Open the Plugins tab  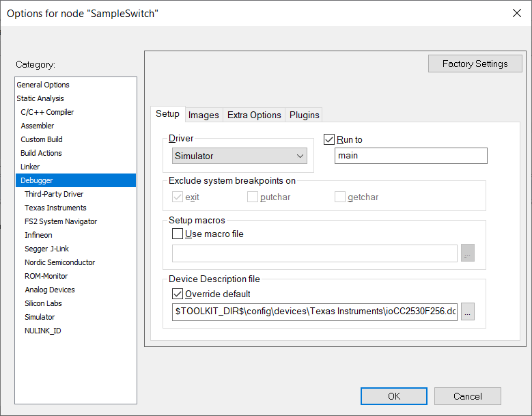[304, 115]
